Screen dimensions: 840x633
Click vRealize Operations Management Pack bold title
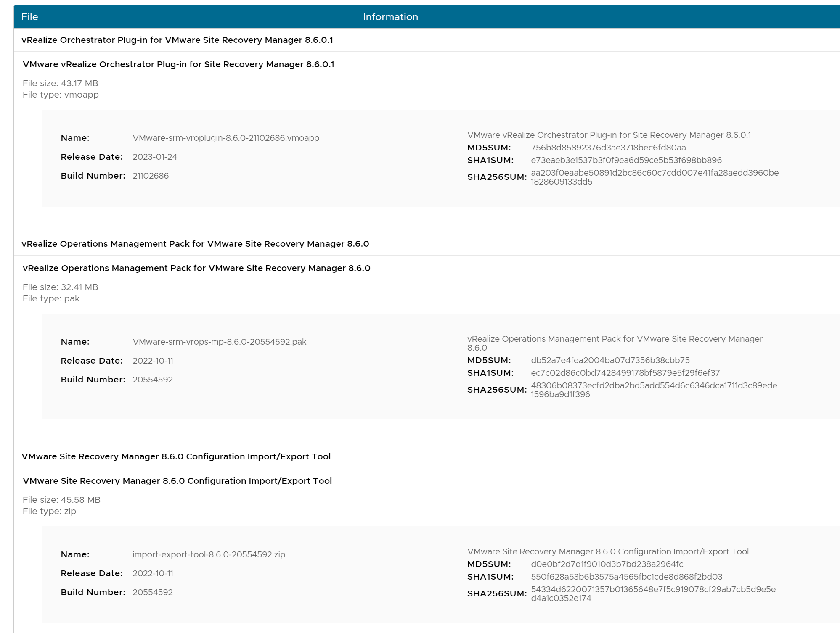point(196,268)
